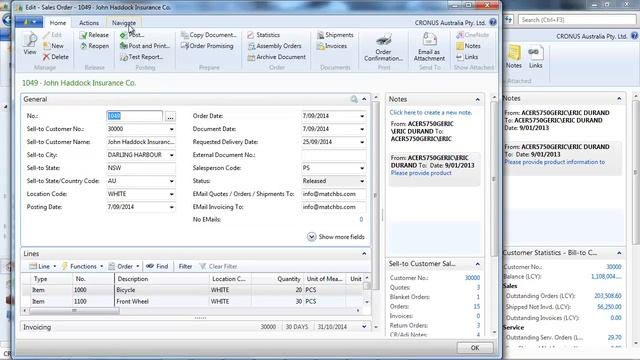Open Location Code dropdown
The image size is (640, 360).
tap(171, 194)
